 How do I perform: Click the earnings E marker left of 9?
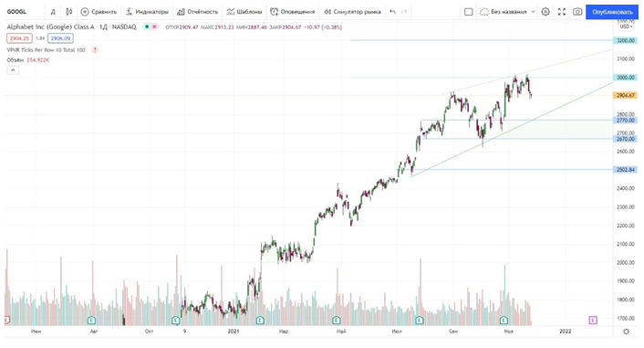point(175,320)
